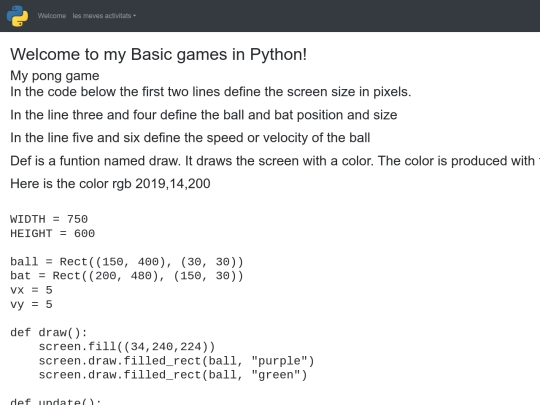Click the 'vx = 5' code line
This screenshot has width=540, height=405.
point(31,290)
